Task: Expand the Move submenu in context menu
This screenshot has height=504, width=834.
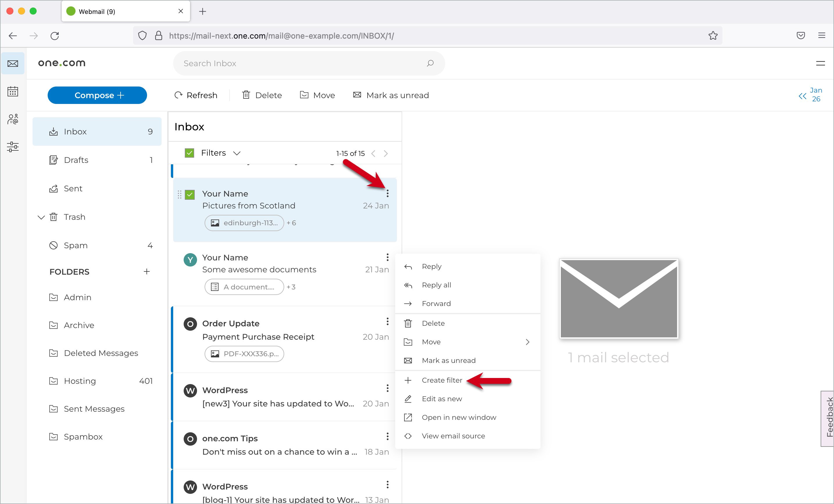Action: point(527,342)
